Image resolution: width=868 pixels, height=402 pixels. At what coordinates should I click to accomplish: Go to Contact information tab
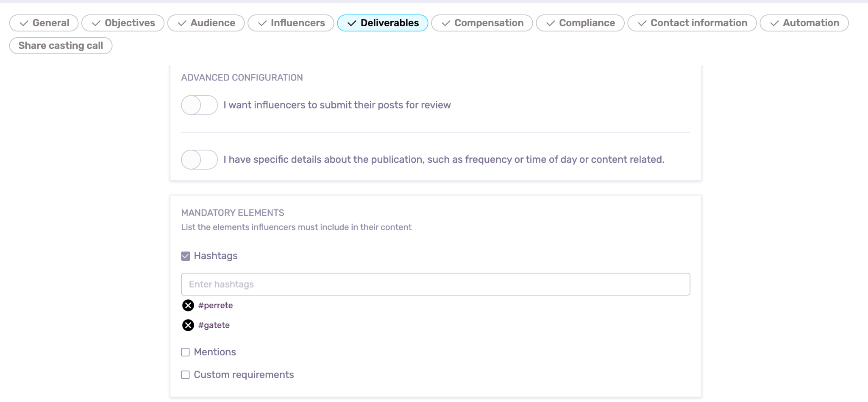click(x=692, y=23)
